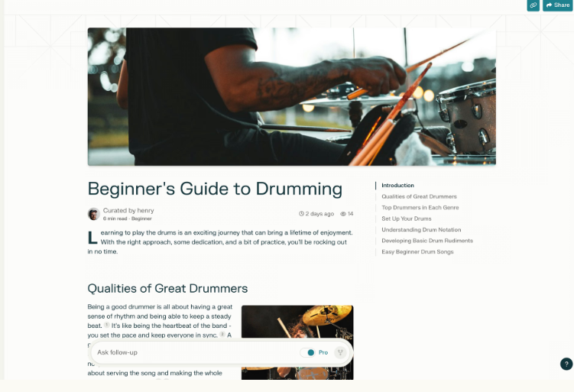Click henry's avatar picture

click(x=94, y=214)
